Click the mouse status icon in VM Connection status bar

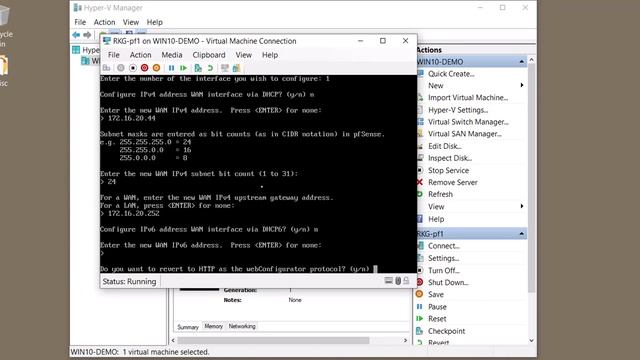398,281
